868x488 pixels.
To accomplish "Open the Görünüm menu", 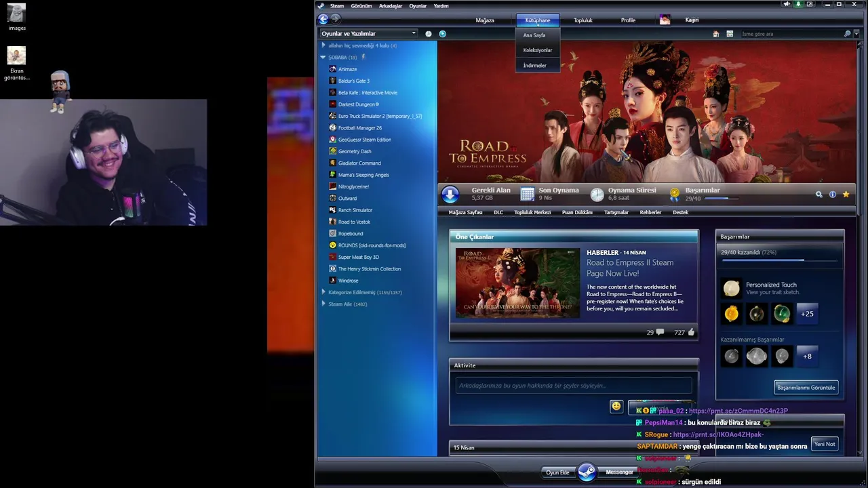I will 361,5.
